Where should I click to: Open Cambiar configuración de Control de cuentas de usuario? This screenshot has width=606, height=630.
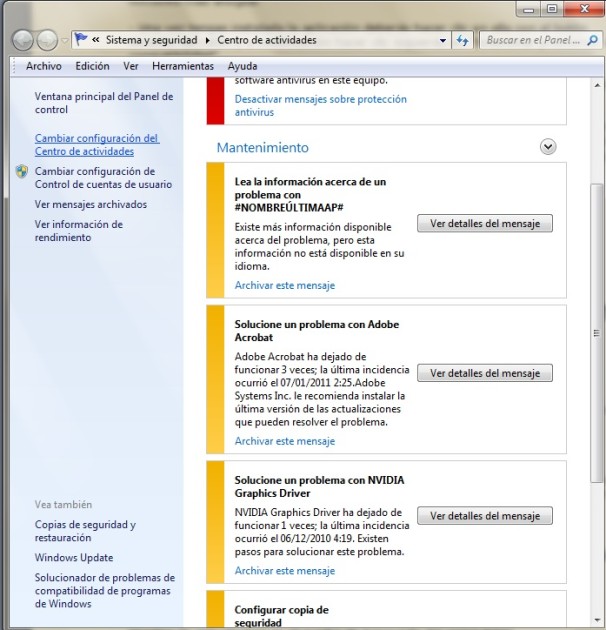pyautogui.click(x=103, y=178)
